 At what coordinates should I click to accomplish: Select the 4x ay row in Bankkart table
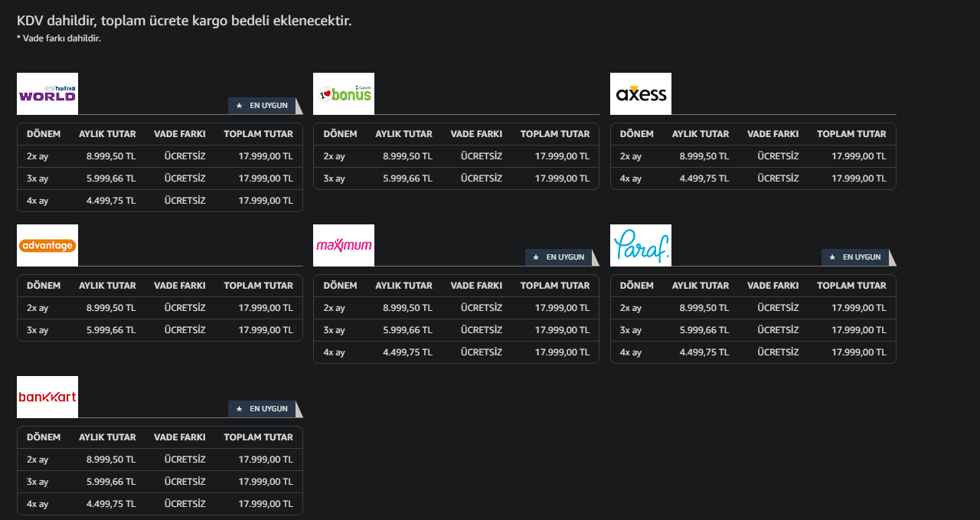coord(160,504)
